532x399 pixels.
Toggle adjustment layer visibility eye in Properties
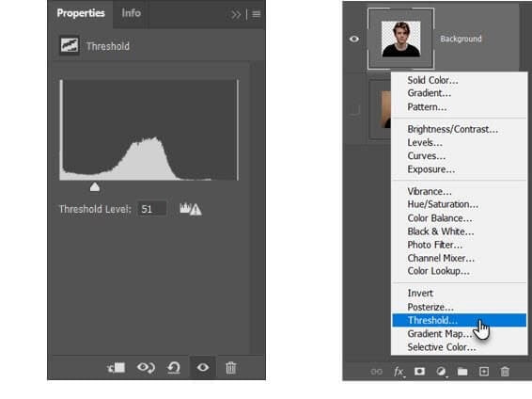pos(202,367)
